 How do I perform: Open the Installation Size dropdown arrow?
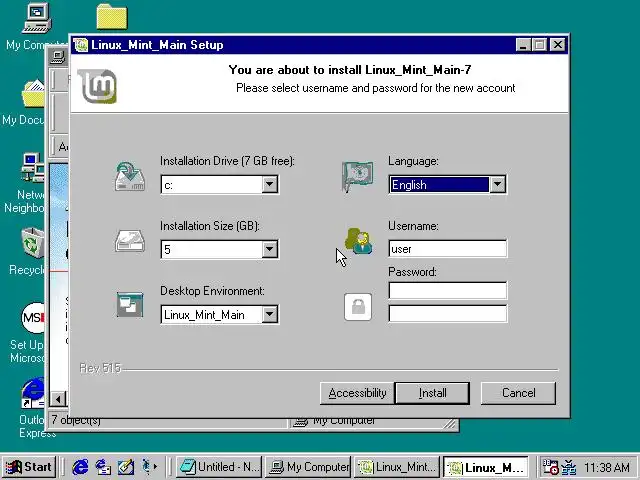pos(269,249)
